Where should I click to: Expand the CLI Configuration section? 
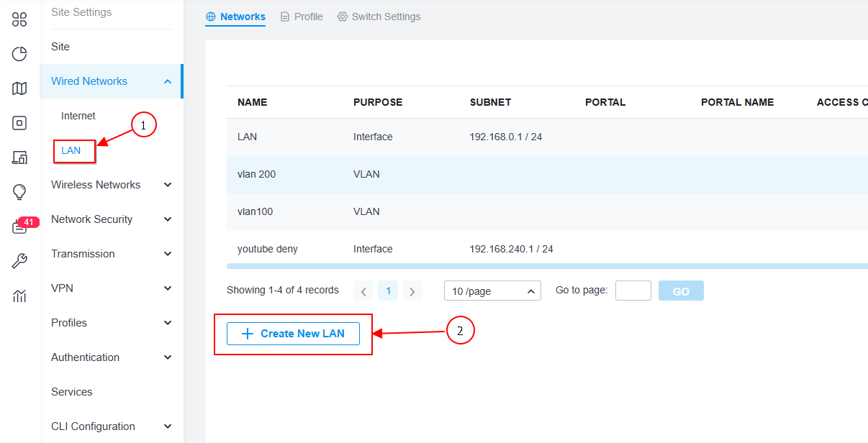(112, 426)
